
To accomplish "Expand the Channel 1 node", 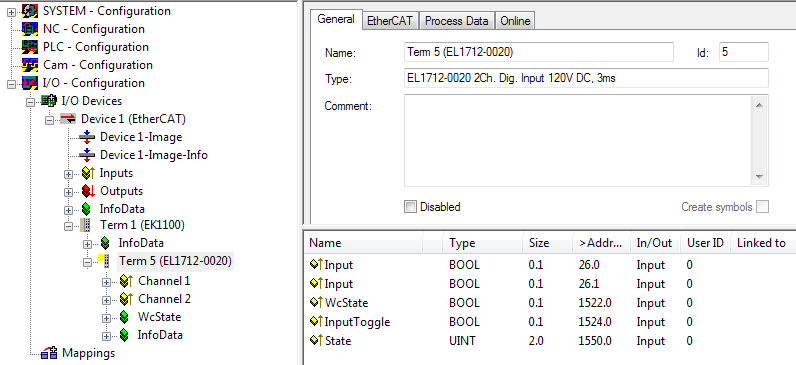I will 106,282.
